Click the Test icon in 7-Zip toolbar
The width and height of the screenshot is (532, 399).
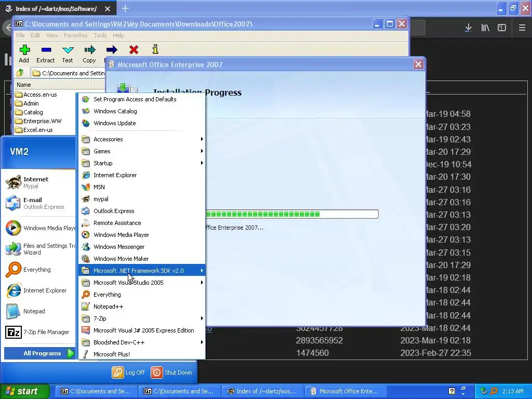[x=68, y=50]
